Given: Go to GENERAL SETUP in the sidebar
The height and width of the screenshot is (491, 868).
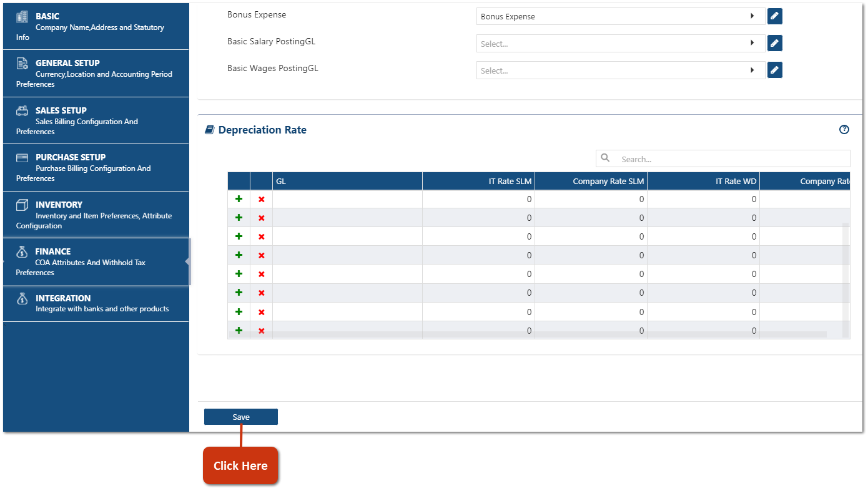Looking at the screenshot, I should (x=96, y=74).
